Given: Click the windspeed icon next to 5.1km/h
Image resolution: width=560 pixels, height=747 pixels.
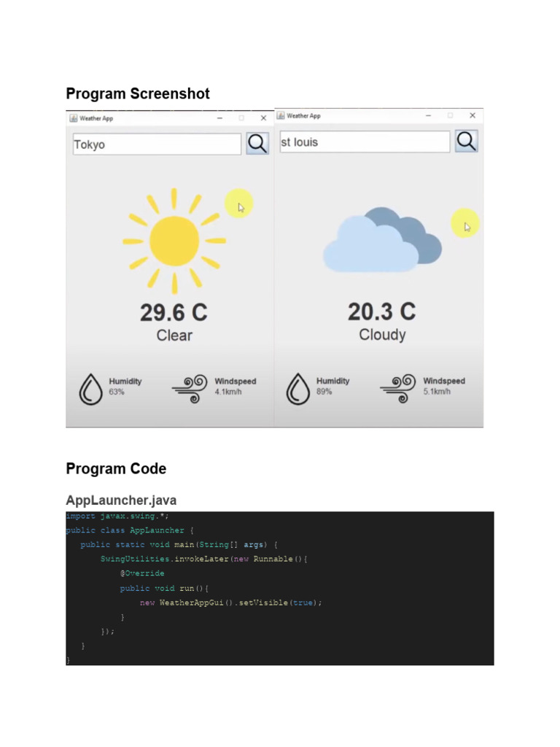Looking at the screenshot, I should tap(398, 388).
